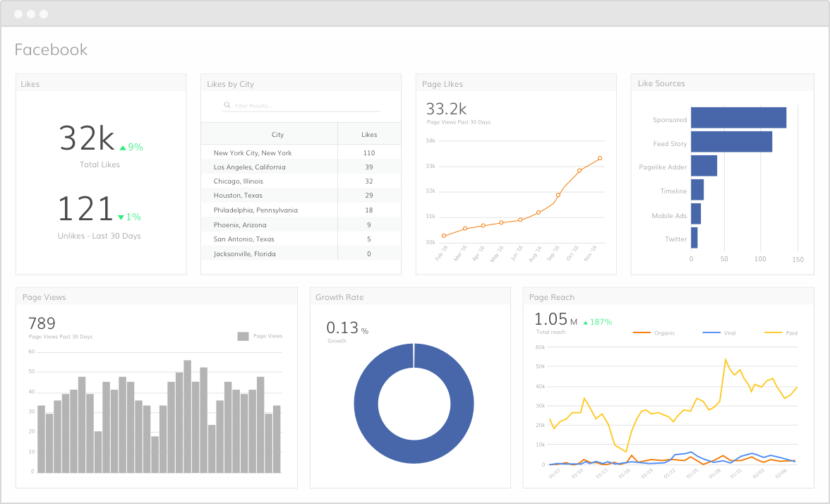This screenshot has height=504, width=830.
Task: Click the Page Reach panel header
Action: coord(668,297)
